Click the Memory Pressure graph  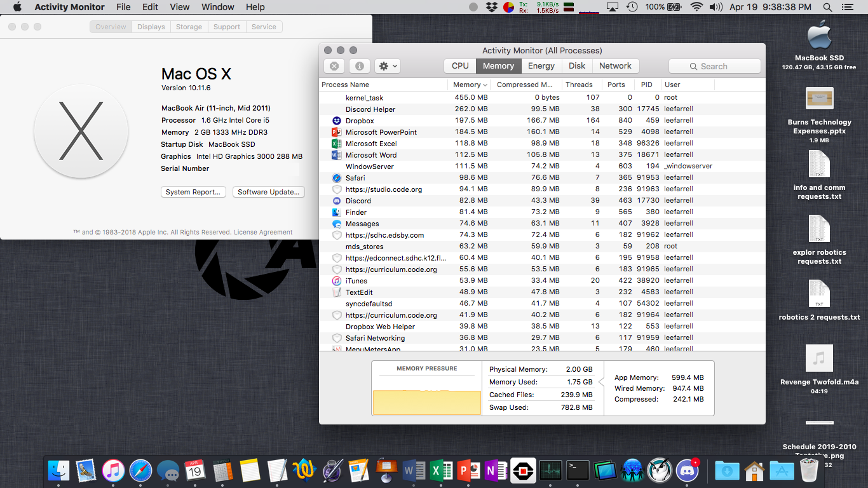pyautogui.click(x=427, y=388)
